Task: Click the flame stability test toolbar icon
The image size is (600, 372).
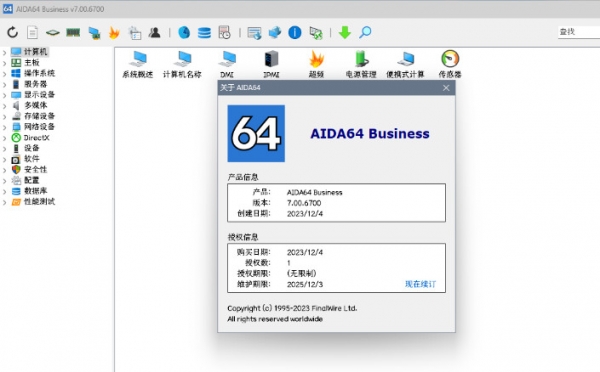Action: 114,33
